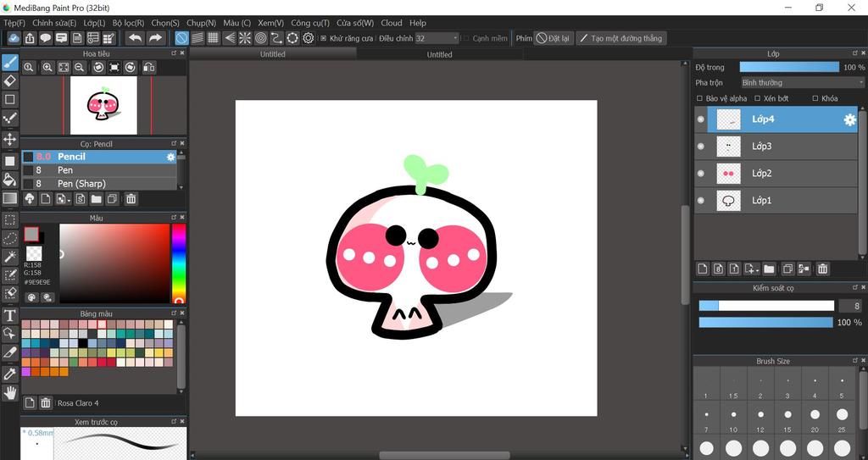Select the Bucket fill tool
This screenshot has width=868, height=460.
click(10, 179)
